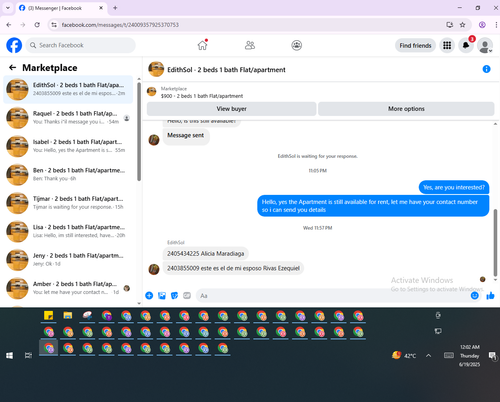Open the taskbar clock and date
Screen dimensions: 500x402
coord(470,356)
